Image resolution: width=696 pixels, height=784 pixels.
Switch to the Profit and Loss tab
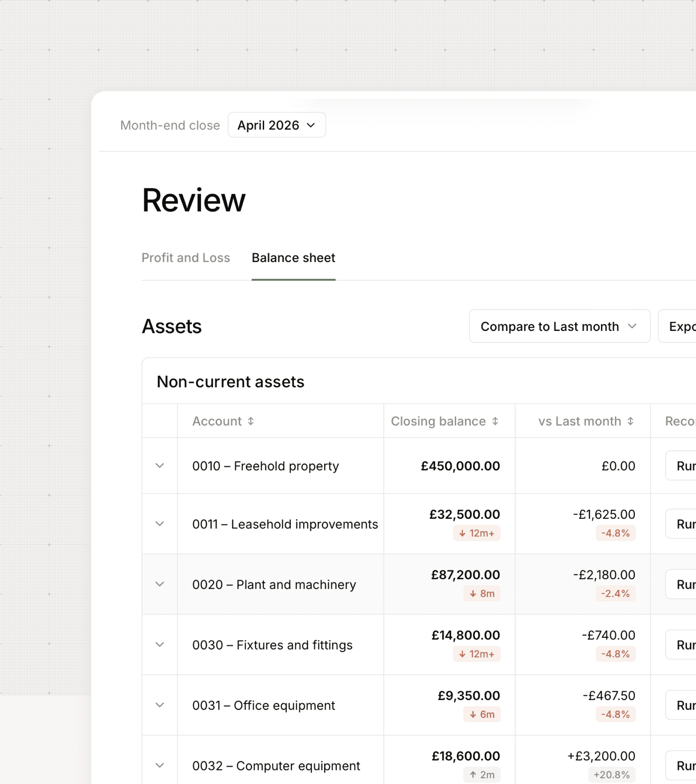pos(186,257)
